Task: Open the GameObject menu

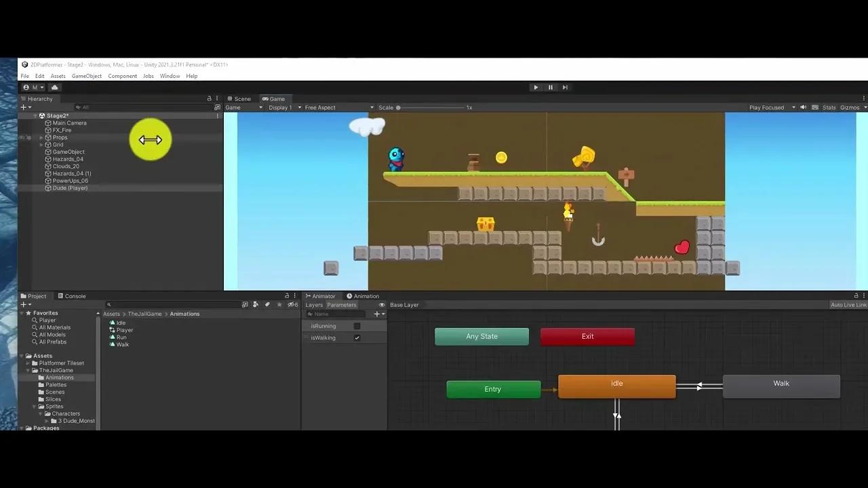Action: pyautogui.click(x=86, y=76)
